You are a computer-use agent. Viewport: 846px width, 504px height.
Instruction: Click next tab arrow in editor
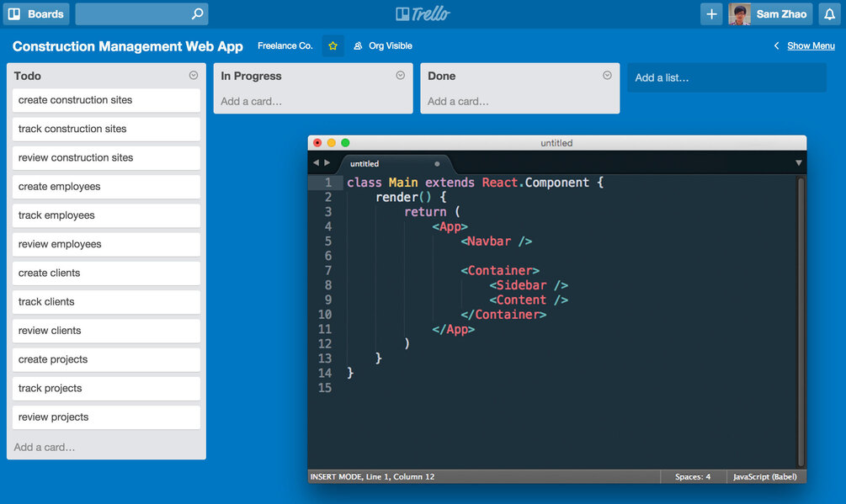(x=327, y=162)
